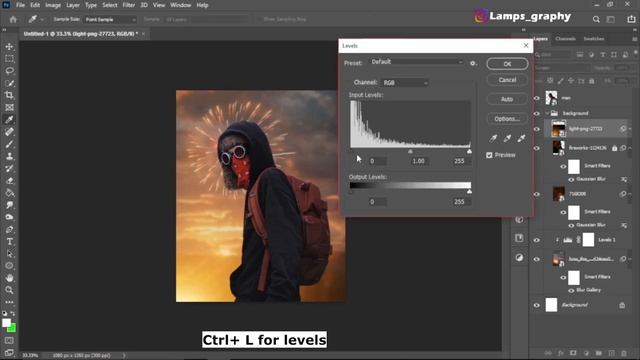Pick the black point eyedropper in Levels
The image size is (640, 360).
pyautogui.click(x=493, y=138)
